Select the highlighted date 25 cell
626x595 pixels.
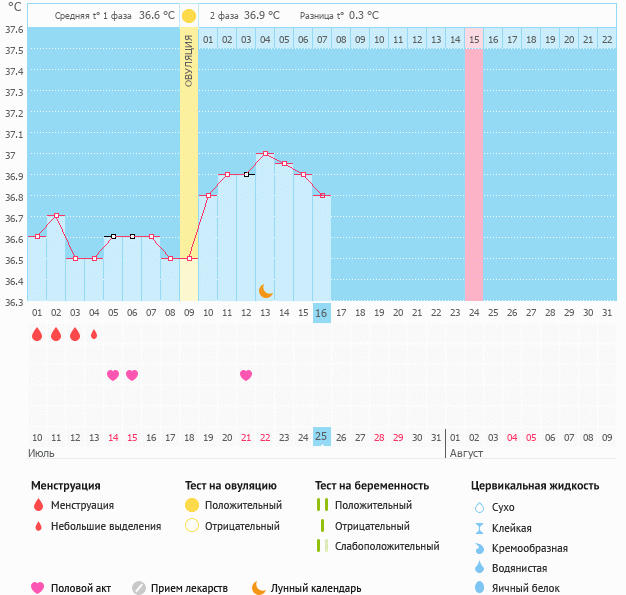(x=321, y=437)
